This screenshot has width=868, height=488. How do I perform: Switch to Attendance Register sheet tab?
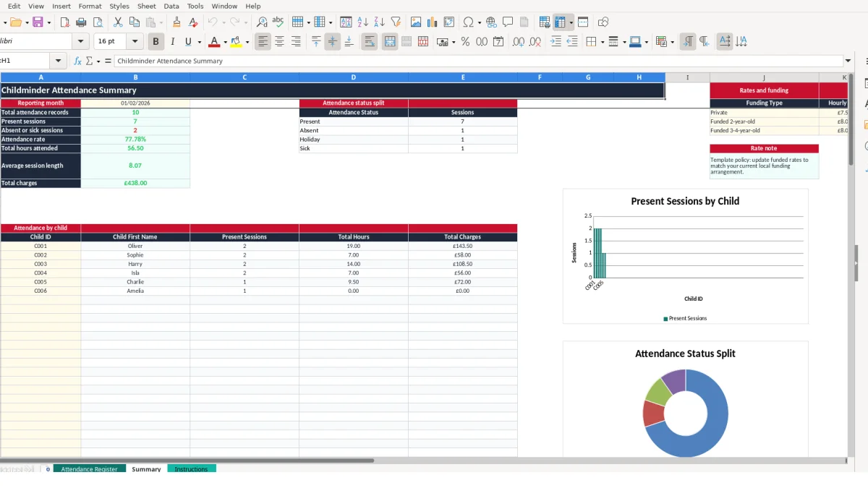click(x=89, y=469)
